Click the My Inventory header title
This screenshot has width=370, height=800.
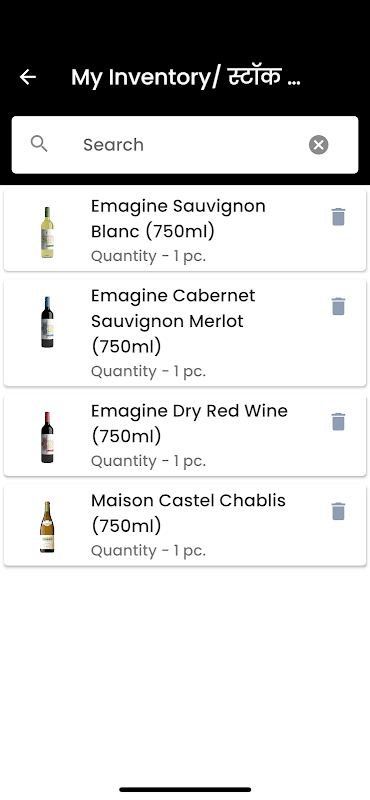tap(186, 77)
